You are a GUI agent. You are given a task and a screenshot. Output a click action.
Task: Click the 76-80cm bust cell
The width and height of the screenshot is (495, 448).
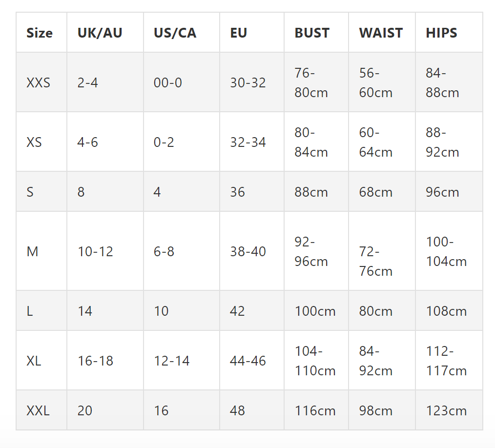coord(311,82)
